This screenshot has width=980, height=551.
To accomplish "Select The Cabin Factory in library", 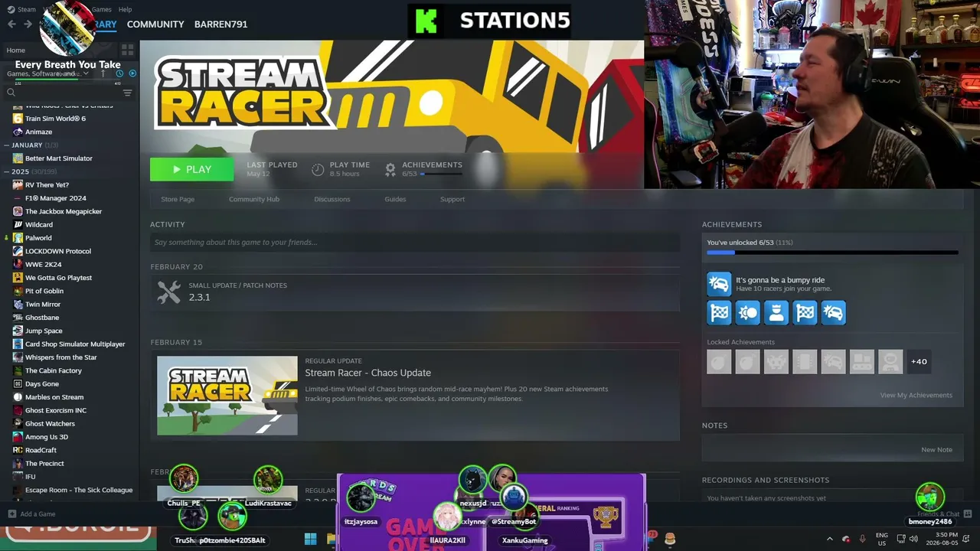I will point(53,370).
